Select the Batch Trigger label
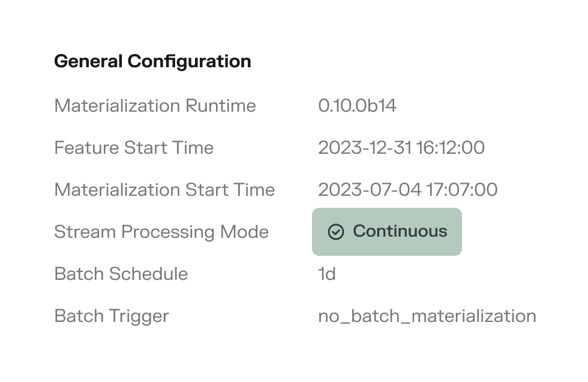This screenshot has height=382, width=588. tap(112, 317)
